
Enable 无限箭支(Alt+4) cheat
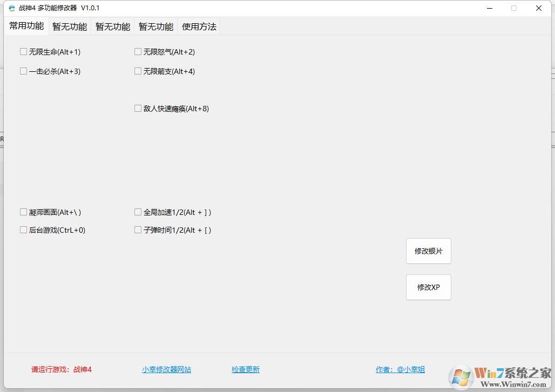pos(138,71)
